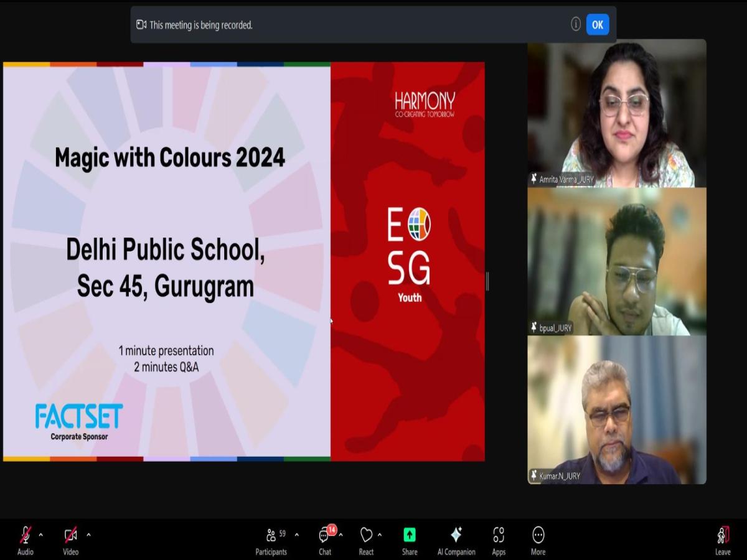The width and height of the screenshot is (747, 560).
Task: Click the FACTSET logo on the slide
Action: click(79, 416)
